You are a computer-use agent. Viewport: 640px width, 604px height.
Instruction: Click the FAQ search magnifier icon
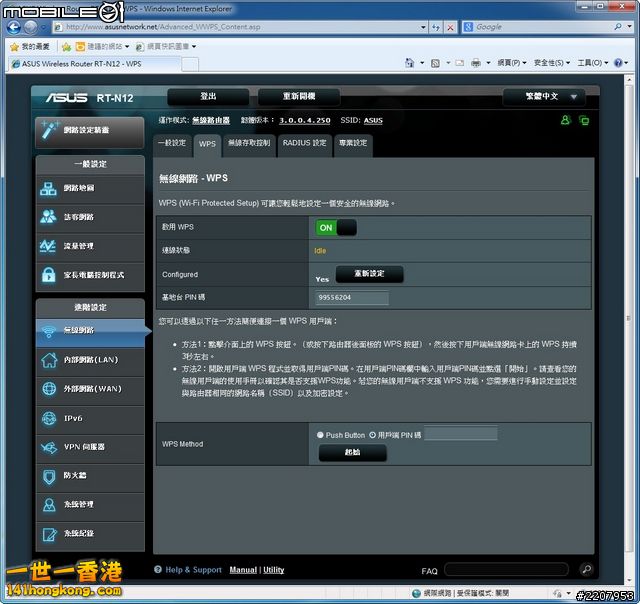(x=587, y=569)
